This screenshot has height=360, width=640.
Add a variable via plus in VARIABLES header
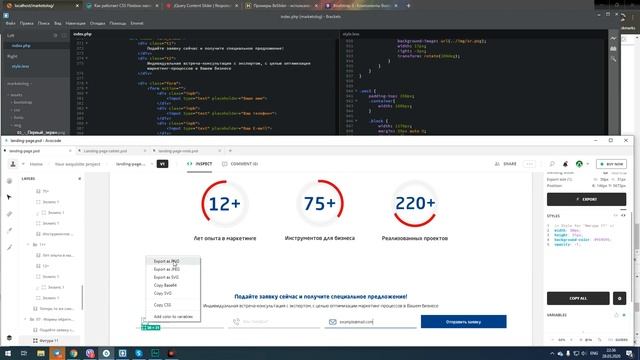tap(624, 315)
